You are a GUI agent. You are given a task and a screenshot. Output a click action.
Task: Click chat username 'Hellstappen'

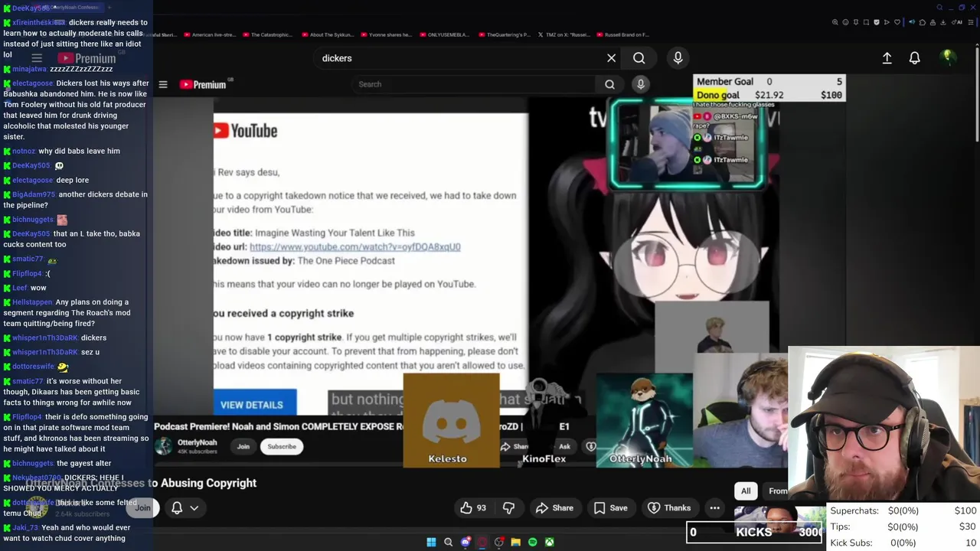coord(32,302)
